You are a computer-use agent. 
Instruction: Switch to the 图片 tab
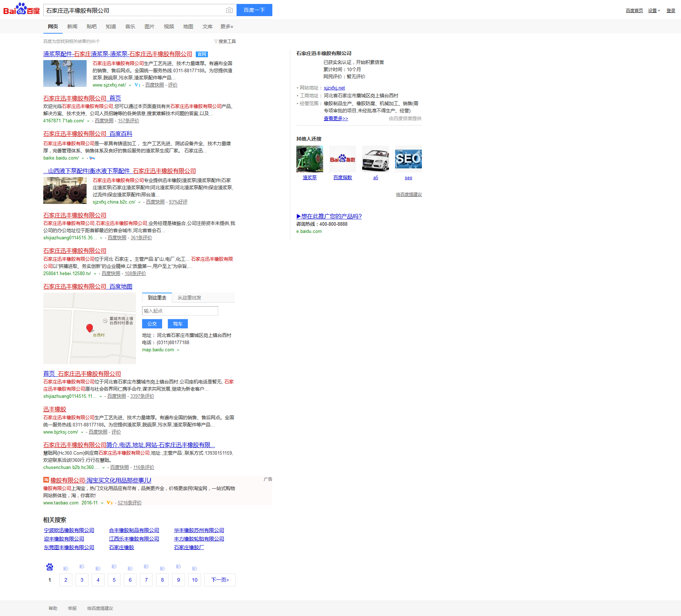(150, 26)
